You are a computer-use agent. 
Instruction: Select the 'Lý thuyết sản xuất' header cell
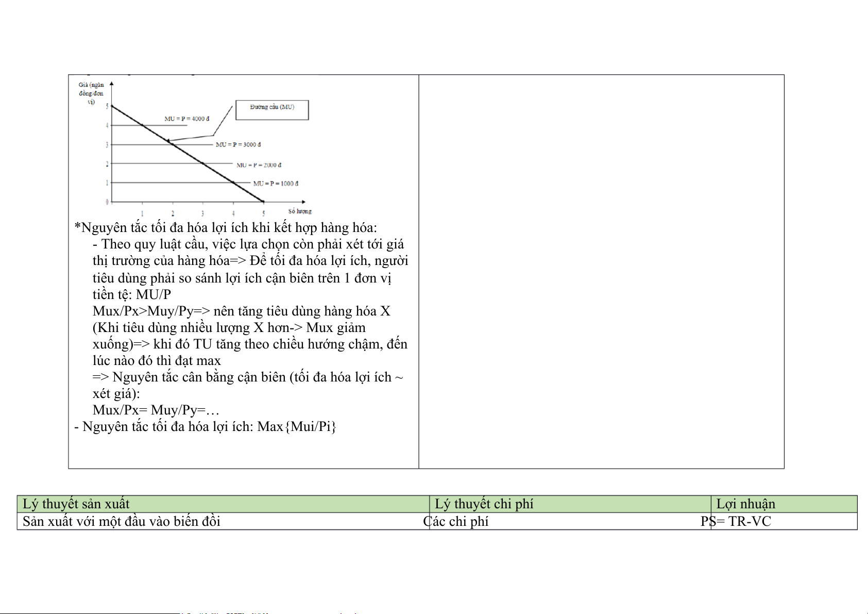coord(76,504)
